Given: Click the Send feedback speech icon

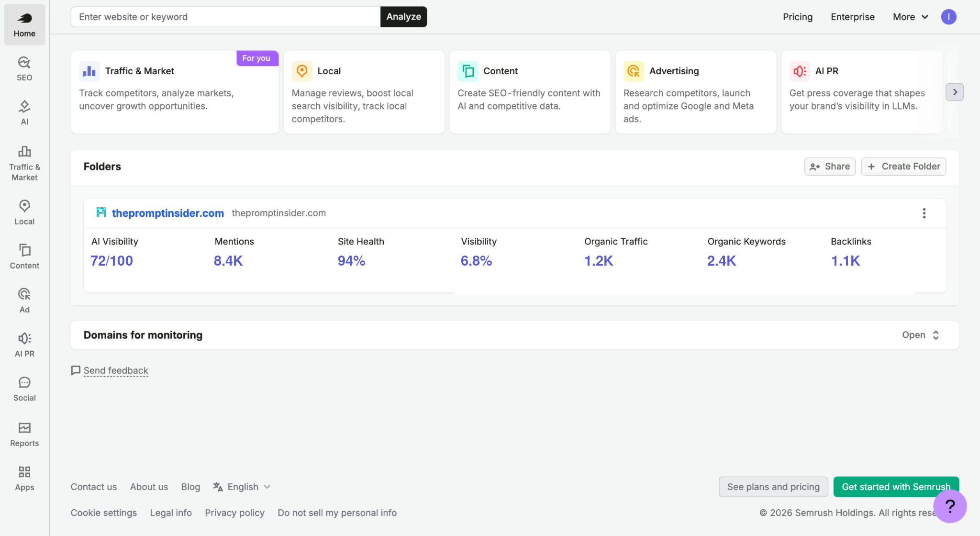Looking at the screenshot, I should tap(76, 370).
